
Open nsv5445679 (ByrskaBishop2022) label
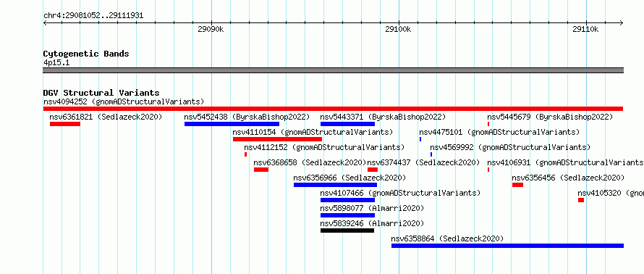(x=550, y=117)
